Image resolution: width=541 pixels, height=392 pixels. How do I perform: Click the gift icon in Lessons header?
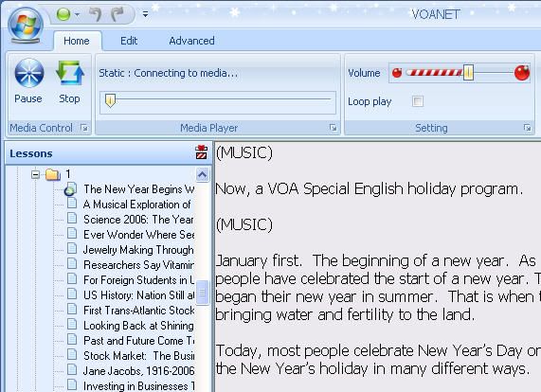[201, 152]
